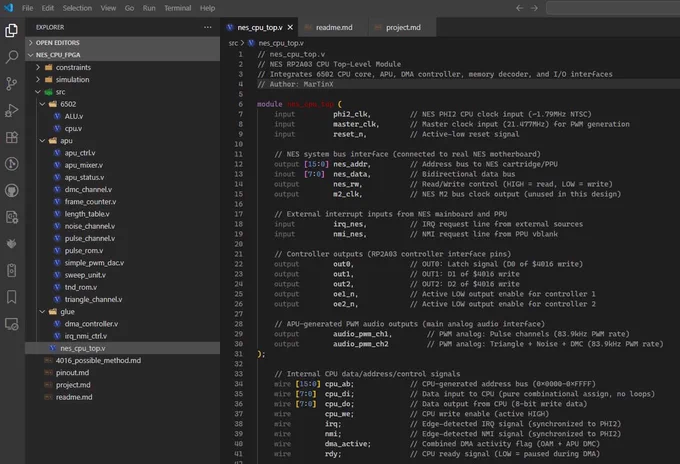This screenshot has width=680, height=464.
Task: Open the Selection menu
Action: coord(77,8)
